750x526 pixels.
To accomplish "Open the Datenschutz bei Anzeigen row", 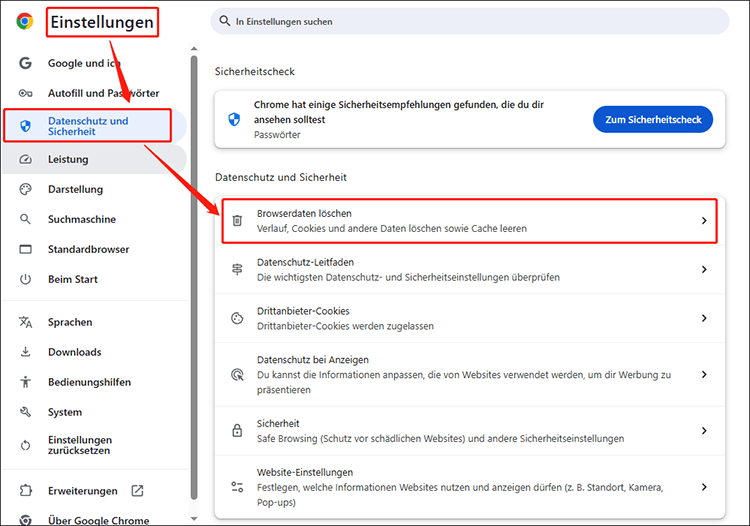I will (470, 374).
